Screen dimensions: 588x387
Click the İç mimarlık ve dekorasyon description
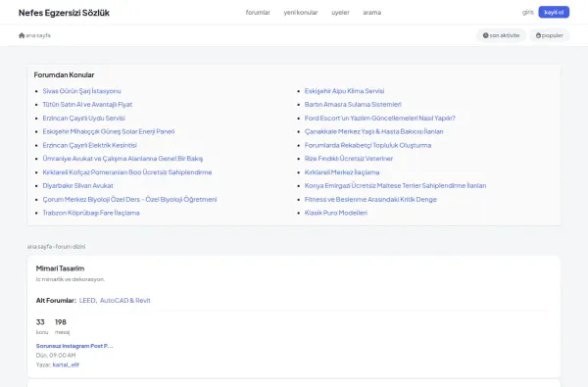tap(71, 279)
